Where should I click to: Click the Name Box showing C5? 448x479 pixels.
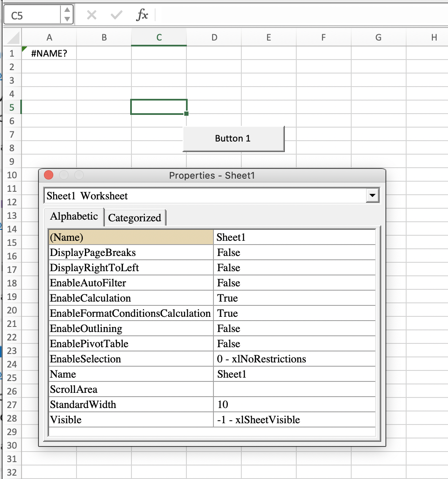pyautogui.click(x=32, y=15)
